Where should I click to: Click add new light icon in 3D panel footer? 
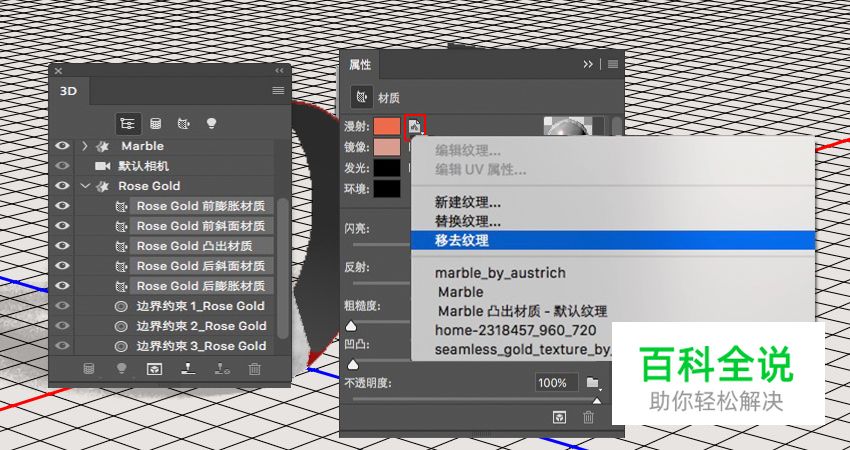(121, 369)
